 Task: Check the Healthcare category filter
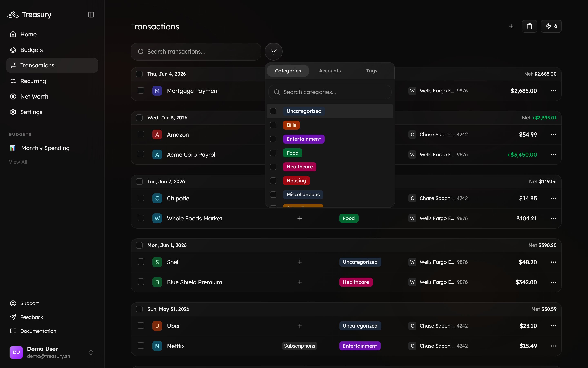point(273,167)
